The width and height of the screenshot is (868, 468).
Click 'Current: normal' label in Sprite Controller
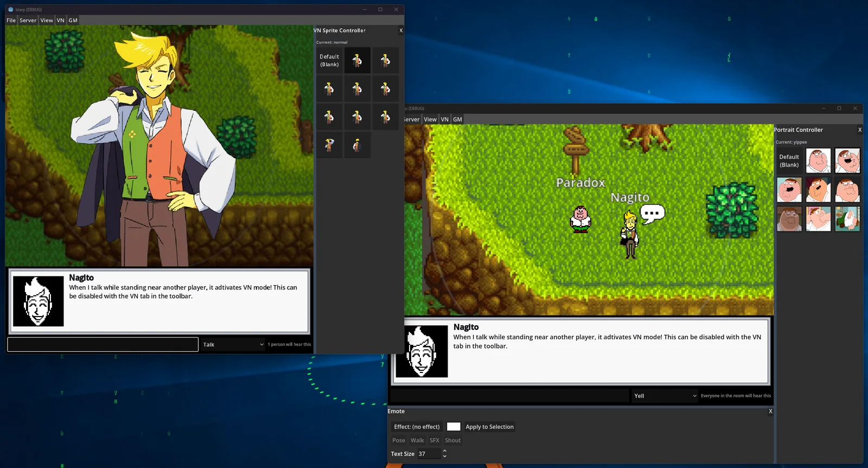(332, 42)
